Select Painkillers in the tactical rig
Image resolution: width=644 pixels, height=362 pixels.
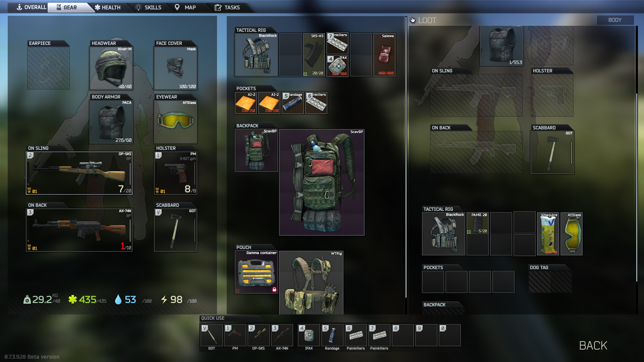pyautogui.click(x=337, y=43)
